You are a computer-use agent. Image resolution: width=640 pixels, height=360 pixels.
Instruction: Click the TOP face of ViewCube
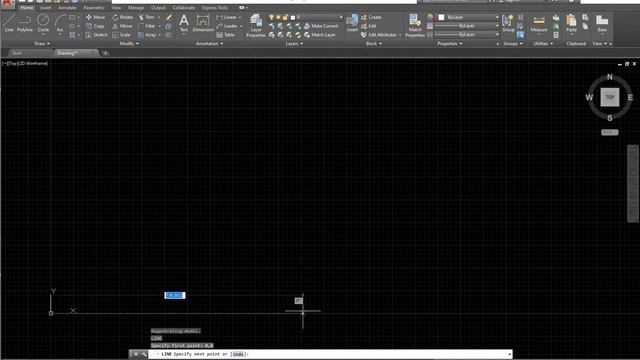tap(610, 97)
